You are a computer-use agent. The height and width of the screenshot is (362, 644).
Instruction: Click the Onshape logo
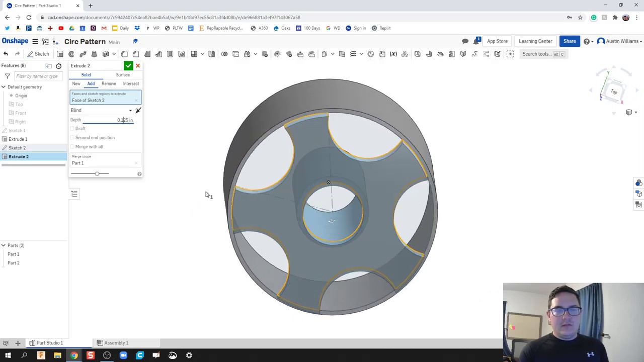click(15, 41)
